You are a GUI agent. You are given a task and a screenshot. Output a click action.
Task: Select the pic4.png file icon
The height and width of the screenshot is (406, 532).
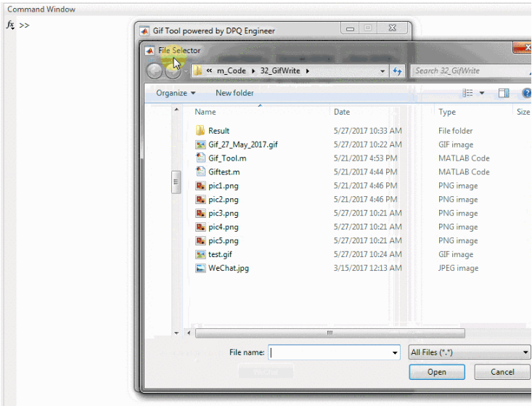pyautogui.click(x=200, y=227)
